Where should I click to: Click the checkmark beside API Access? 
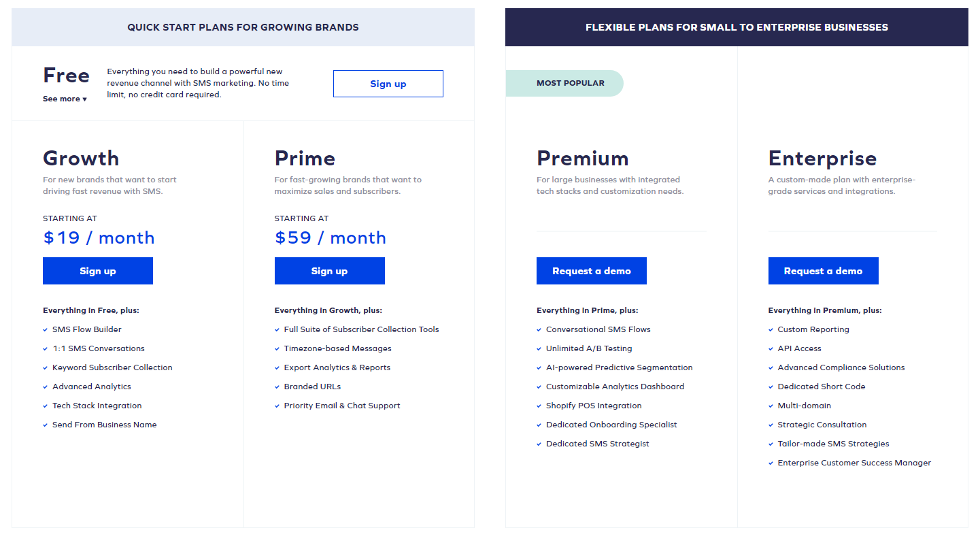(771, 349)
